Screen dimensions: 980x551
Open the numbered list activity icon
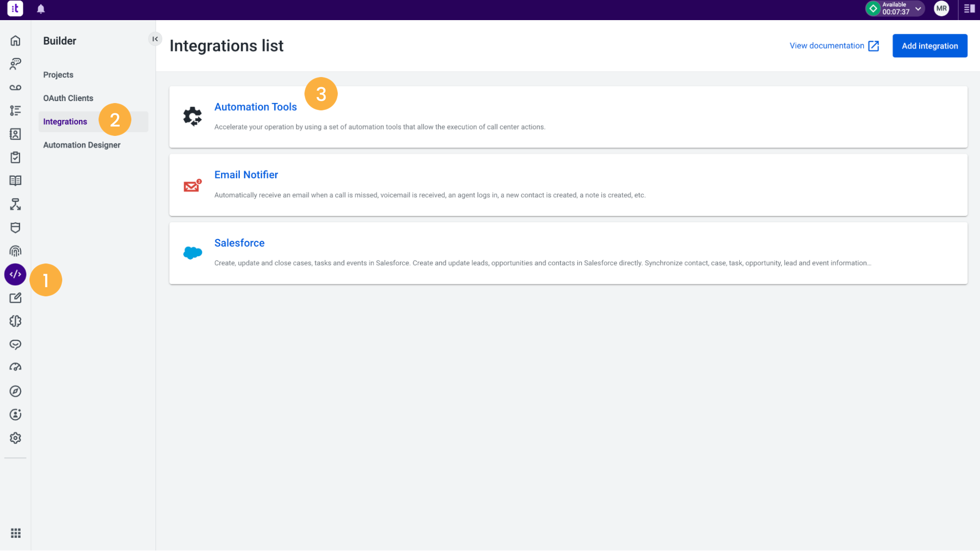click(15, 110)
